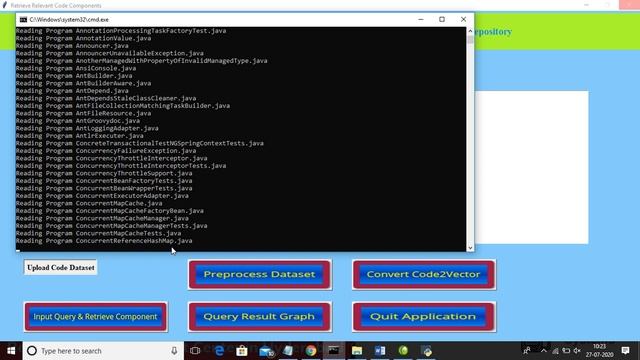Show hidden system tray icons
This screenshot has width=640, height=360.
544,351
